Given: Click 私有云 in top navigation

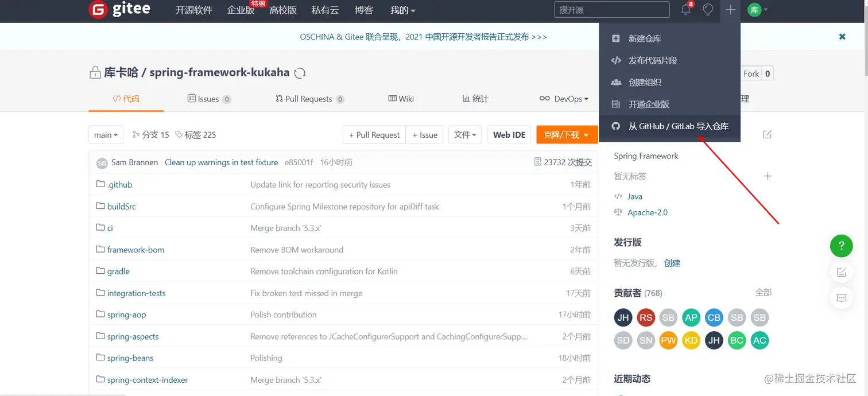Looking at the screenshot, I should click(x=325, y=10).
